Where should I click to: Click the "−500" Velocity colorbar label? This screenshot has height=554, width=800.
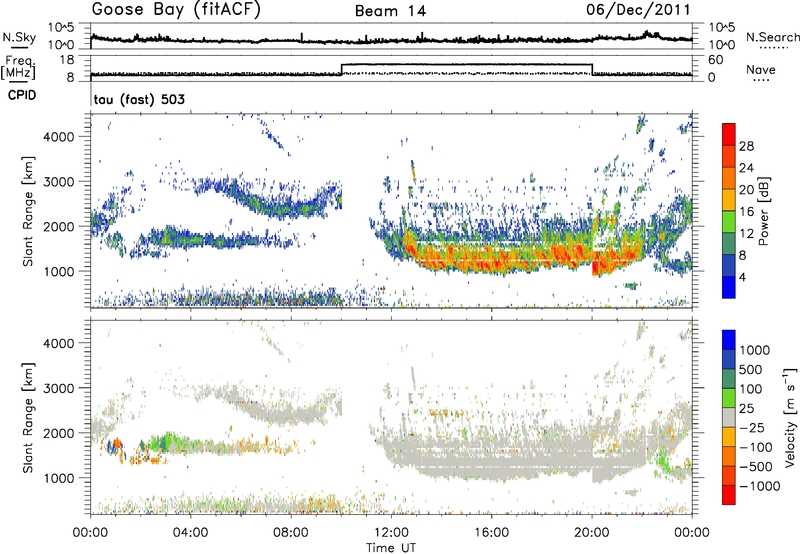point(756,467)
